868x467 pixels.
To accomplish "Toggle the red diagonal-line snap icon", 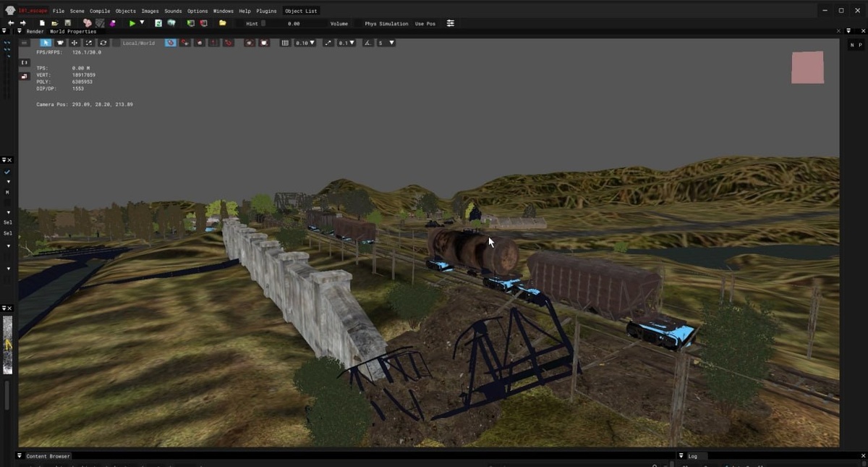I will tap(229, 43).
